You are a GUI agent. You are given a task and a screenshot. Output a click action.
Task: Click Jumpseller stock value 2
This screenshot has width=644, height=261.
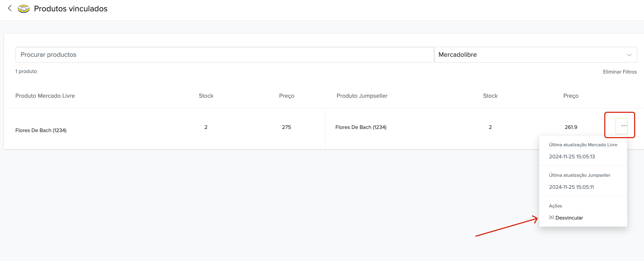pos(490,127)
